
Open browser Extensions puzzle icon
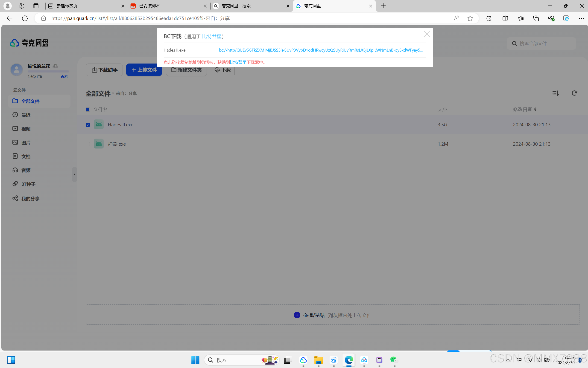click(488, 18)
